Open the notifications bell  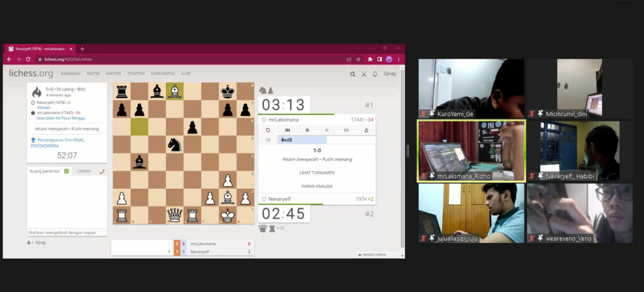(375, 74)
